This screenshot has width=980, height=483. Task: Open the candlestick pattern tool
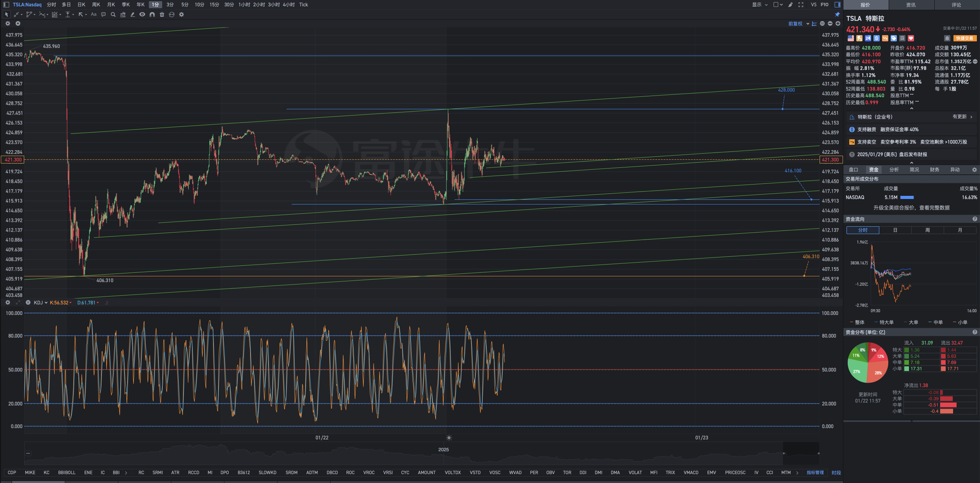(123, 14)
